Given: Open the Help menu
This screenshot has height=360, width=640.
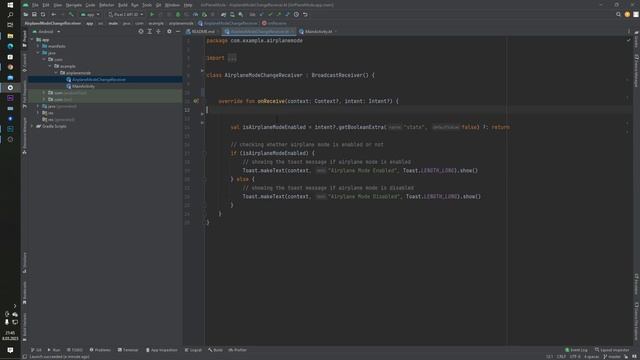Looking at the screenshot, I should 188,5.
